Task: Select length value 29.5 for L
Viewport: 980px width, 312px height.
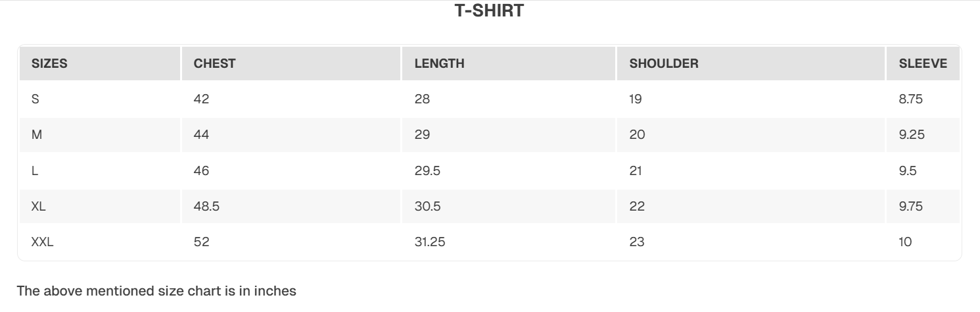Action: pos(427,171)
